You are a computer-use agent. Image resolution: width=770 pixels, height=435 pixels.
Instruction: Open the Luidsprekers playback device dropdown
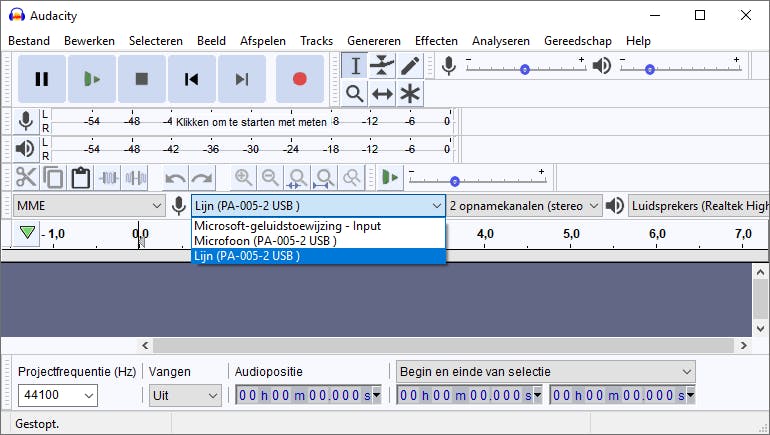pyautogui.click(x=699, y=206)
